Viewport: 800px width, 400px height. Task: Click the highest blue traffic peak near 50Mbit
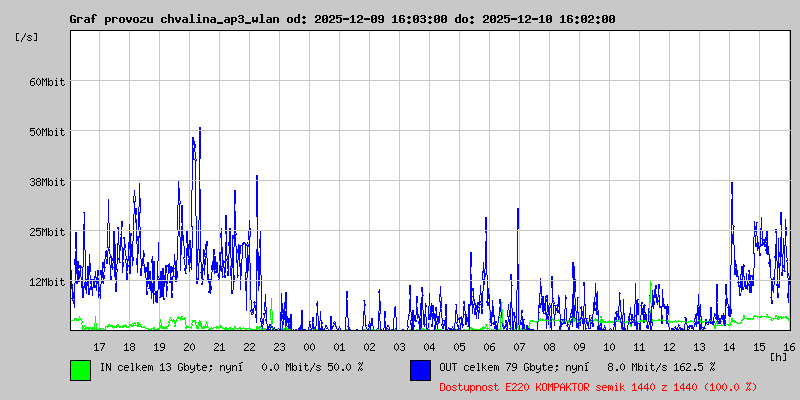click(200, 130)
